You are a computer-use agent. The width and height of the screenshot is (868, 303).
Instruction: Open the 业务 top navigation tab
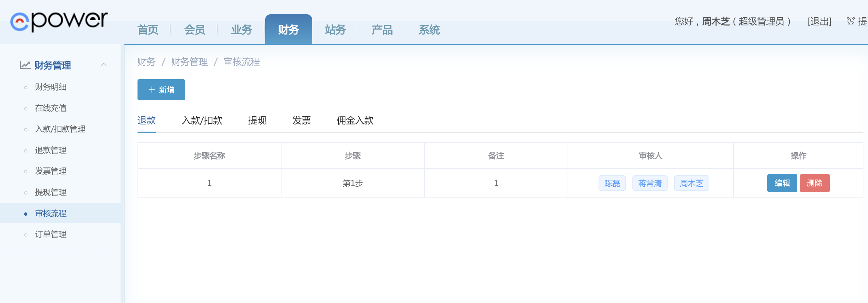[x=241, y=30]
